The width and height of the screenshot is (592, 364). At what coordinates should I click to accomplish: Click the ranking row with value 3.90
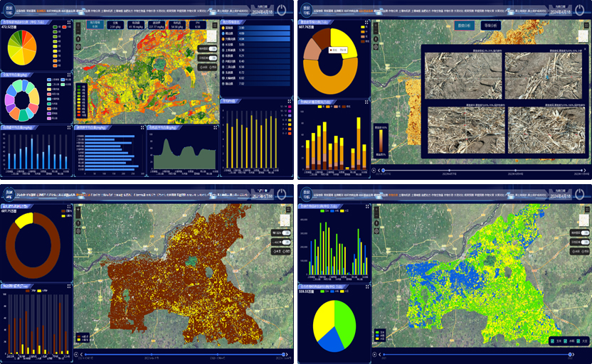point(256,28)
